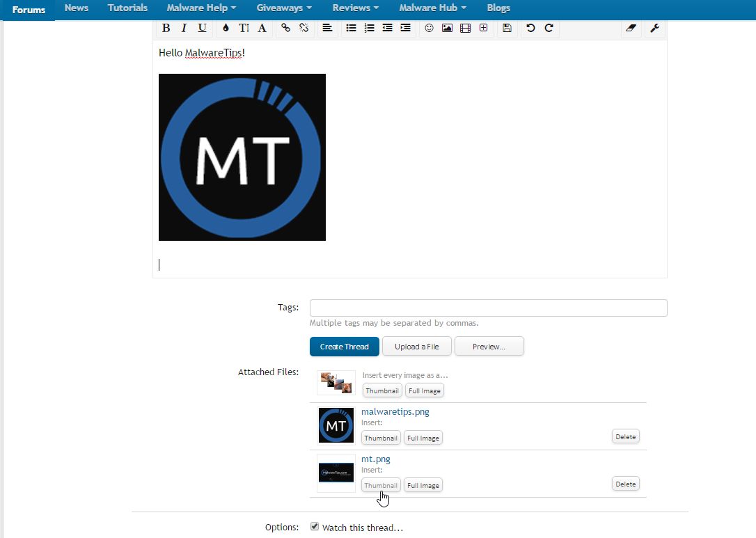756x538 pixels.
Task: Toggle underline formatting
Action: point(202,28)
